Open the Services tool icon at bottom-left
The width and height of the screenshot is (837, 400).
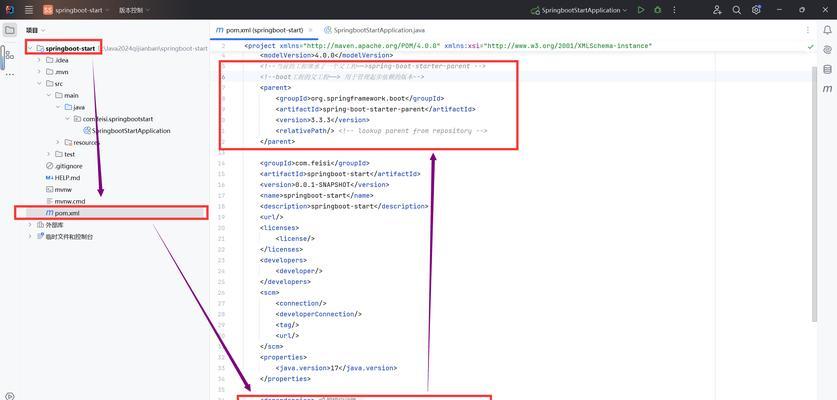click(9, 396)
